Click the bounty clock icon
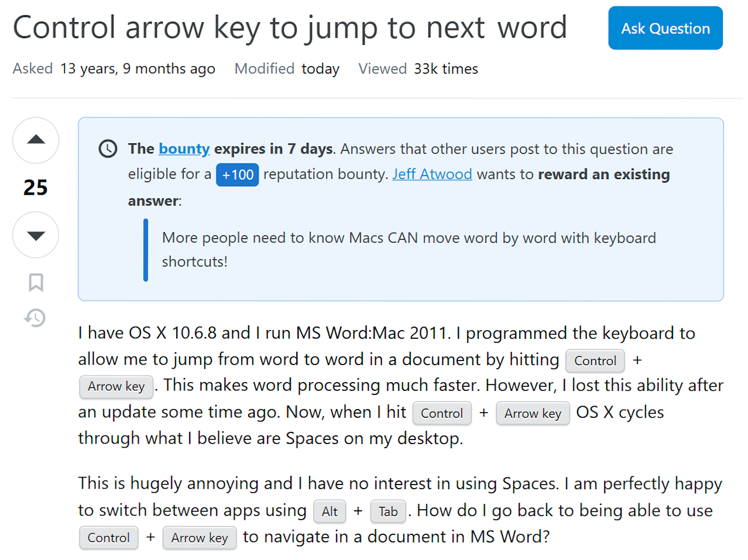This screenshot has width=748, height=560. click(108, 149)
